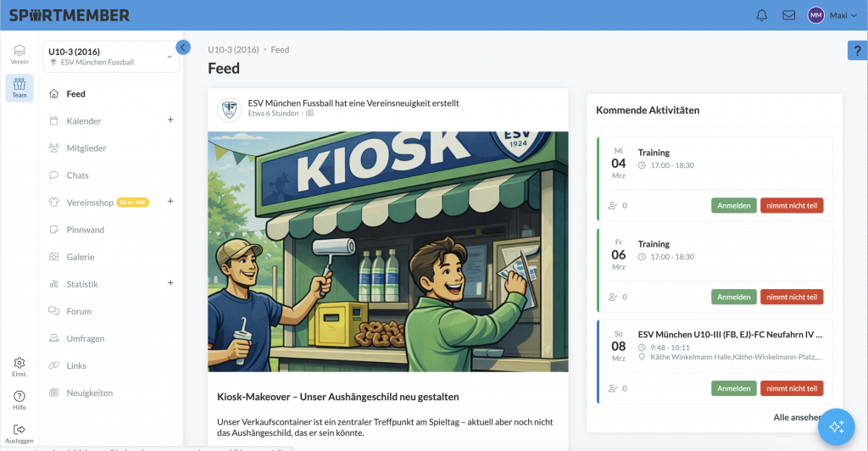Click the sparkle assistant floating button
The height and width of the screenshot is (451, 868).
tap(836, 426)
